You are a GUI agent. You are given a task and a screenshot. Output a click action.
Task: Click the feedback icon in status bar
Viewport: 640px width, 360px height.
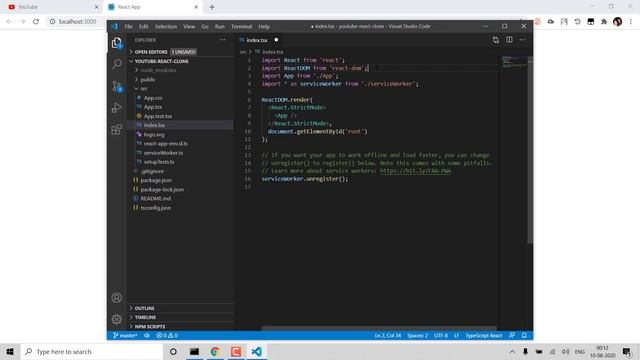[512, 336]
